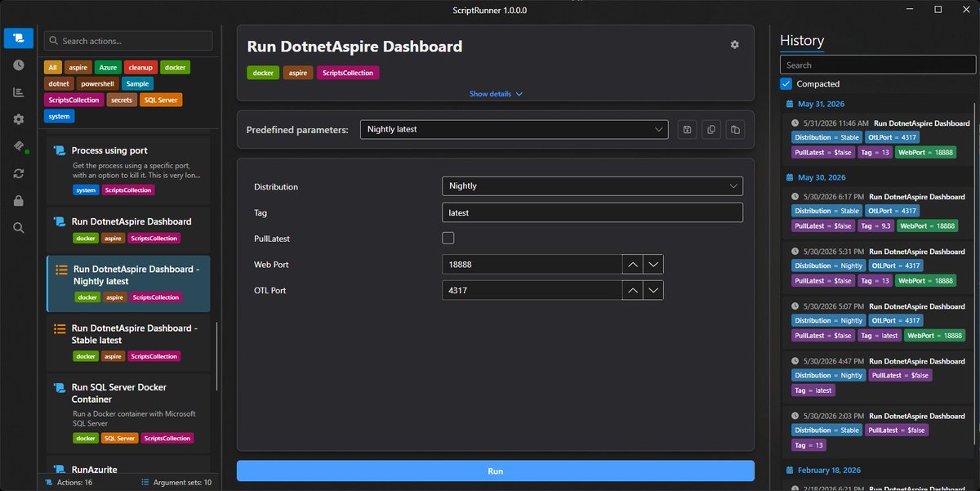
Task: Open the lock icon in sidebar
Action: (x=19, y=200)
